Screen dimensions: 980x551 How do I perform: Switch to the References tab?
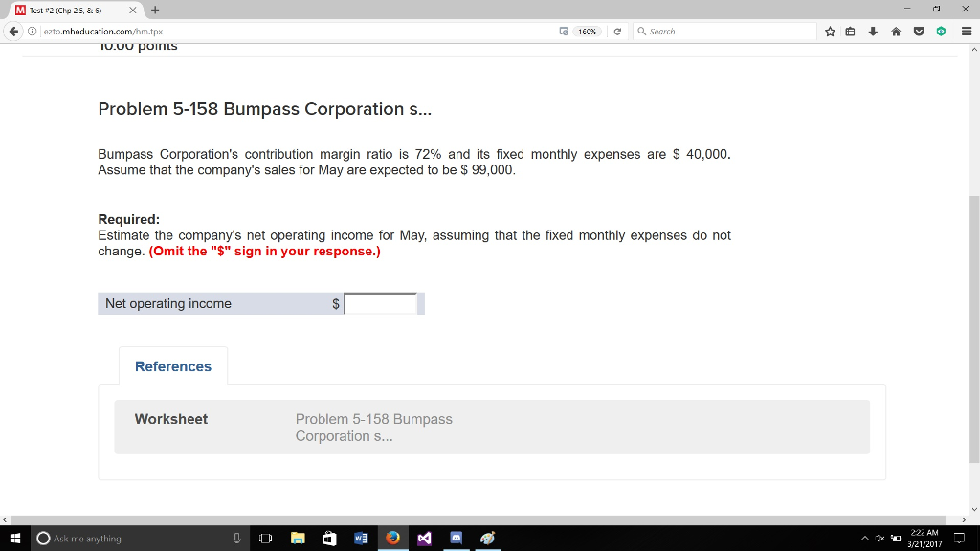pyautogui.click(x=172, y=366)
